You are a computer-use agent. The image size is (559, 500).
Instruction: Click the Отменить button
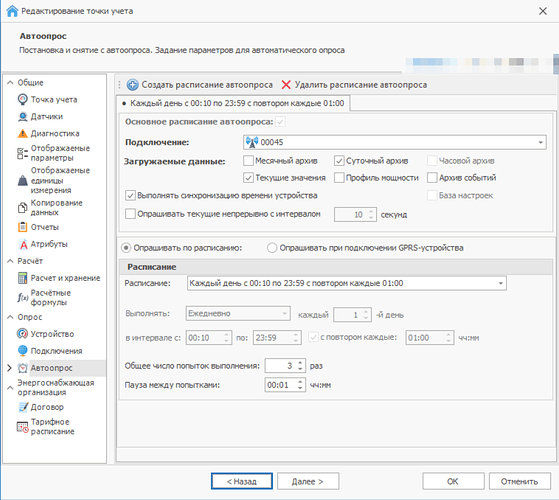pyautogui.click(x=519, y=481)
